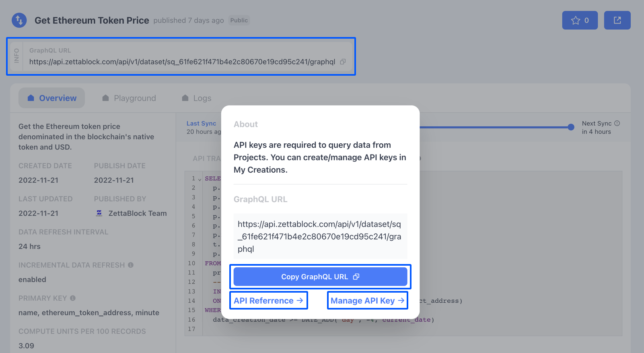Click the 24 hrs refresh interval value
The width and height of the screenshot is (644, 353).
point(29,246)
